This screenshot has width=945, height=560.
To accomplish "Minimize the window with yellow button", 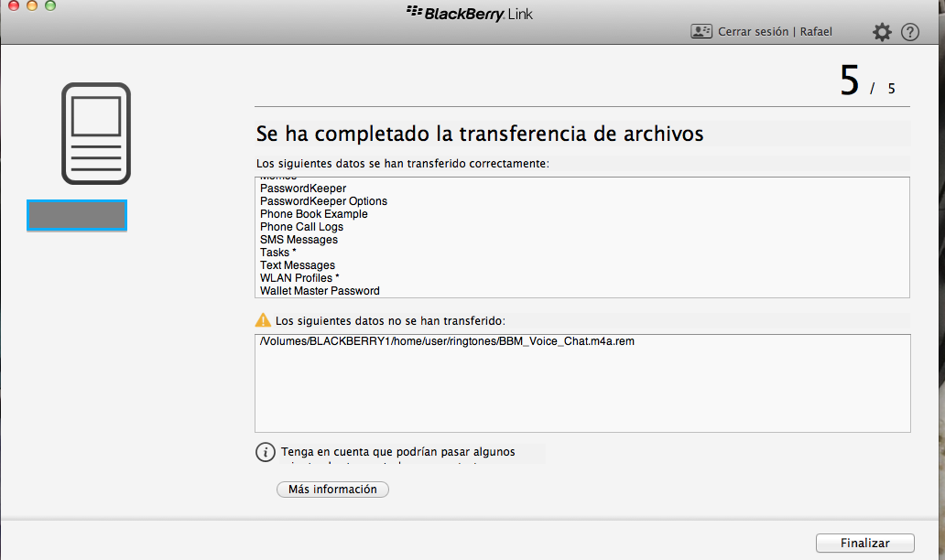I will (x=32, y=5).
